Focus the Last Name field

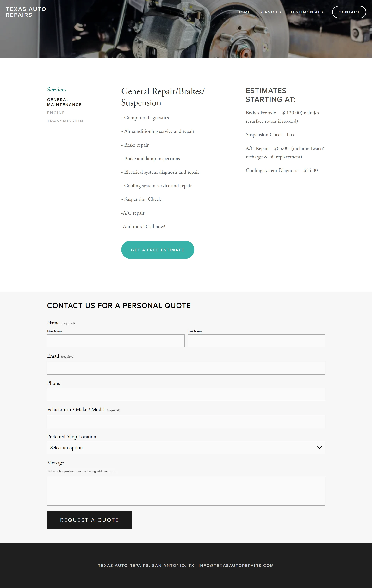tap(256, 341)
